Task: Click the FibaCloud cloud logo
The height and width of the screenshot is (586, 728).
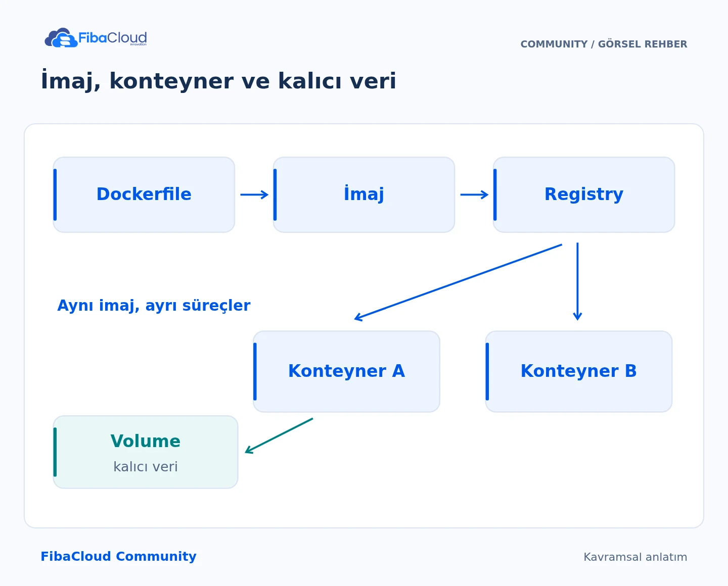Action: coord(96,38)
